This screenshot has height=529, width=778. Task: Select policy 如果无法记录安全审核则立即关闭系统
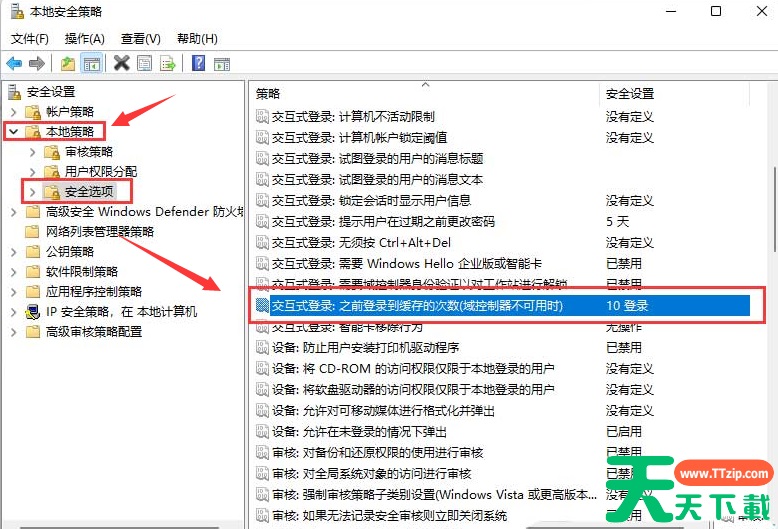pyautogui.click(x=389, y=516)
